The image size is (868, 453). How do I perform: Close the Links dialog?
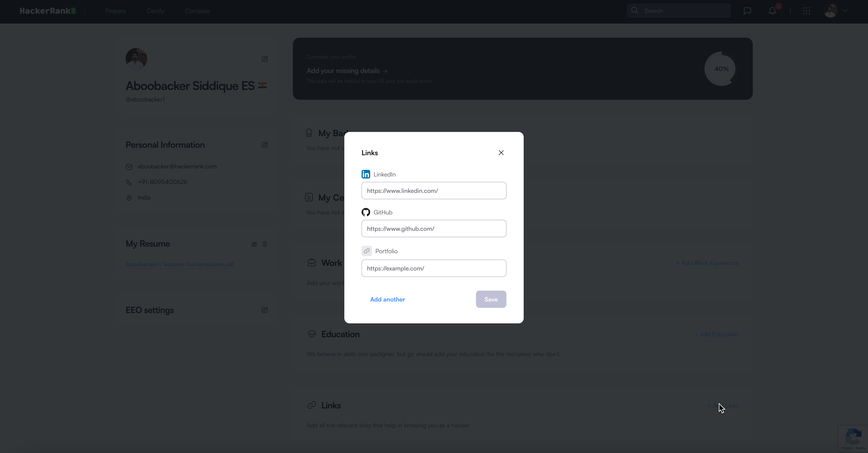(x=501, y=153)
